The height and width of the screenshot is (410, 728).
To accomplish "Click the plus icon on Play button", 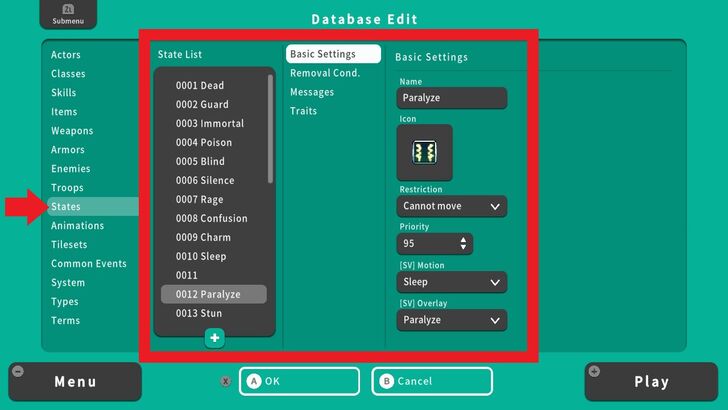I will pyautogui.click(x=595, y=371).
